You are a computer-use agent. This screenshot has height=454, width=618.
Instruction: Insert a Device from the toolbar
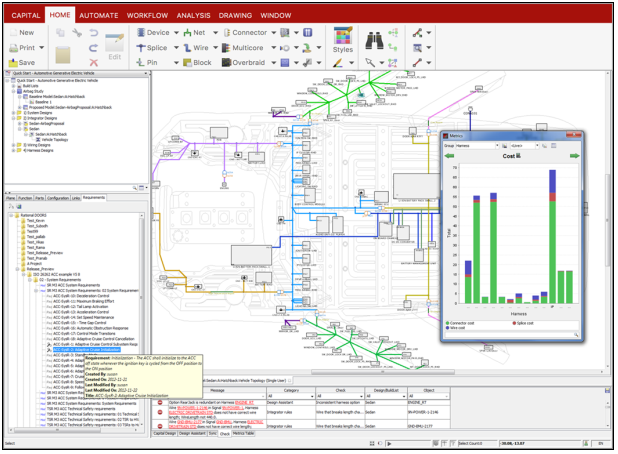pos(153,33)
